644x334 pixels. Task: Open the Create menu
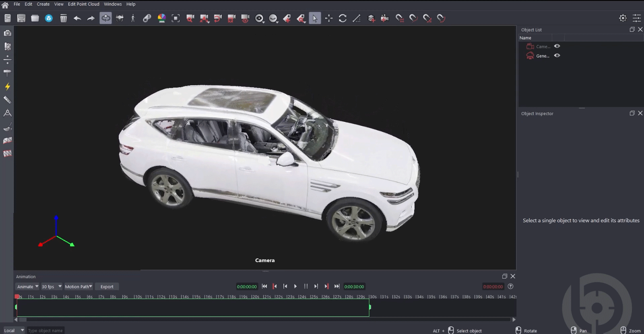43,4
